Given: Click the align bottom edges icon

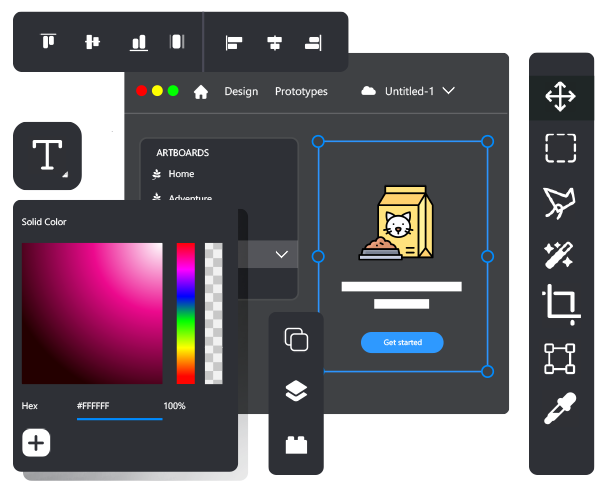Looking at the screenshot, I should click(139, 42).
